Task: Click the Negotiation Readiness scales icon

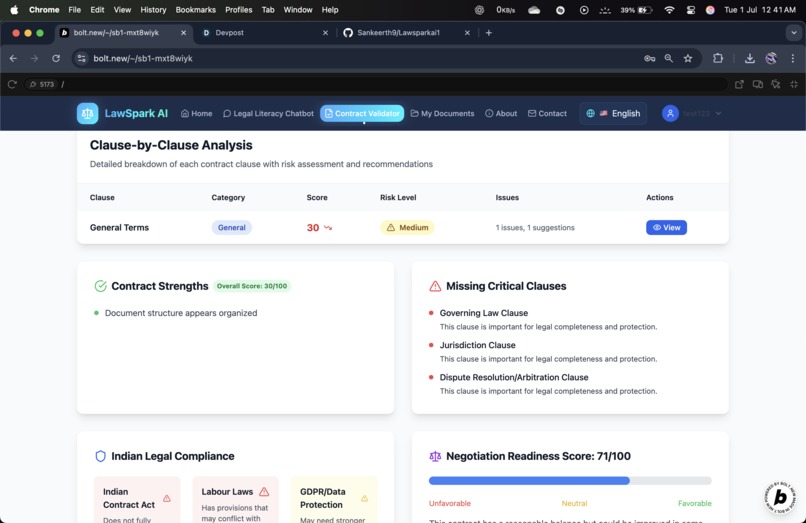Action: coord(435,456)
